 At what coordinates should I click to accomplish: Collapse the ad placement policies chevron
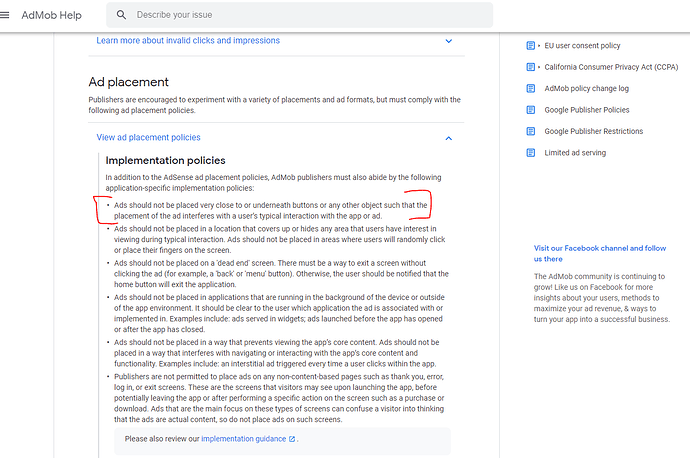coord(448,138)
